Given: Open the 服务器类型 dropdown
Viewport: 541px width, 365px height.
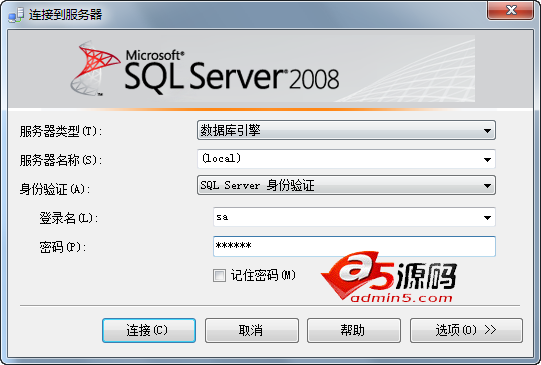Looking at the screenshot, I should 346,130.
